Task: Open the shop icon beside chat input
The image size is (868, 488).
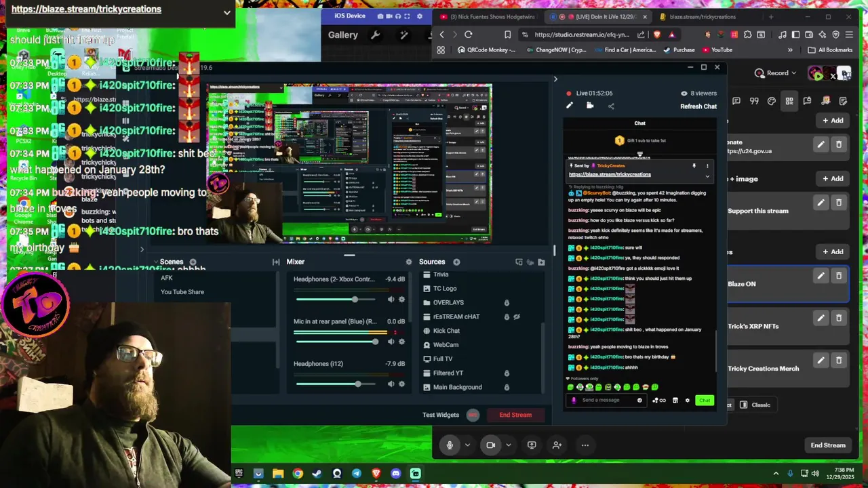Action: pos(675,401)
